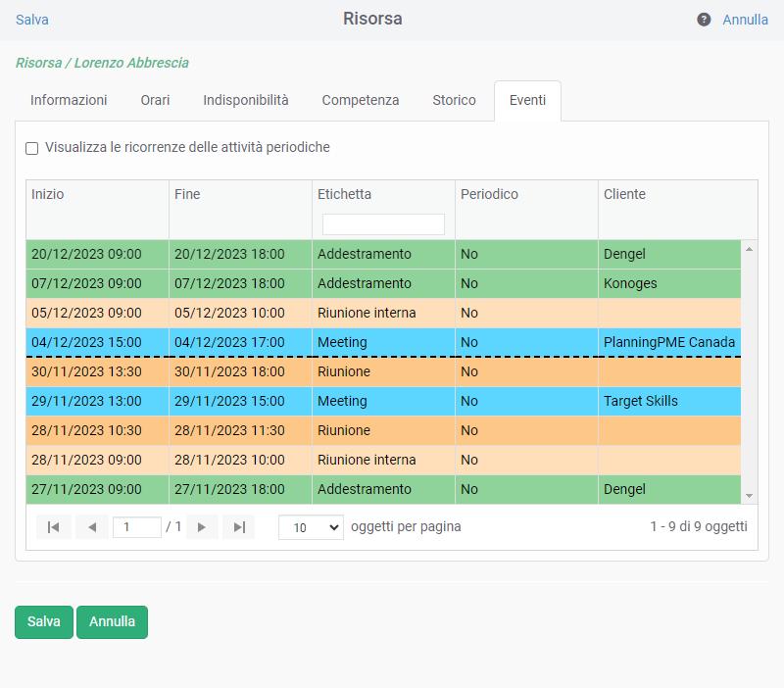
Task: Click the Annulla link in top header
Action: pos(745,20)
